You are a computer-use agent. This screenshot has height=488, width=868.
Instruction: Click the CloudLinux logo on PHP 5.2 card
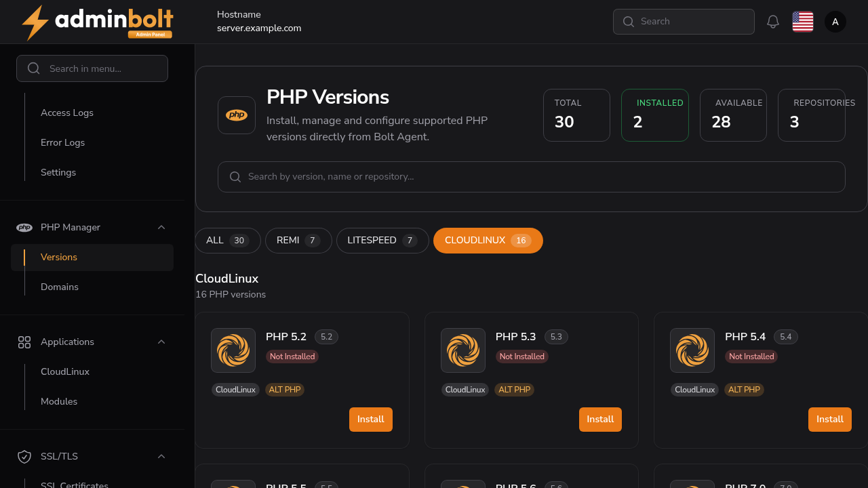pyautogui.click(x=233, y=350)
